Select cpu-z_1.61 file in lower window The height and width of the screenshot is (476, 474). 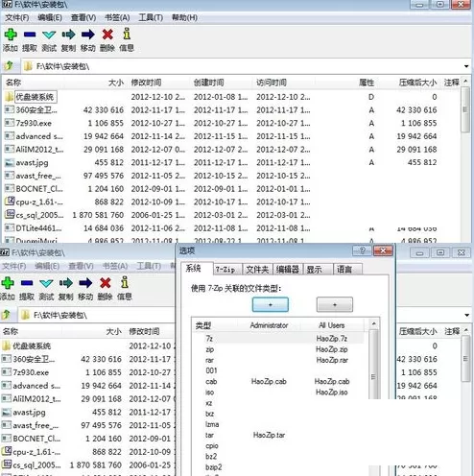pos(32,452)
